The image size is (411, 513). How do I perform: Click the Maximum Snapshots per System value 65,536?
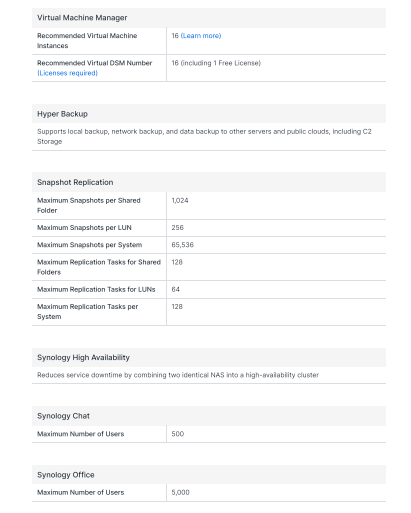click(x=183, y=245)
